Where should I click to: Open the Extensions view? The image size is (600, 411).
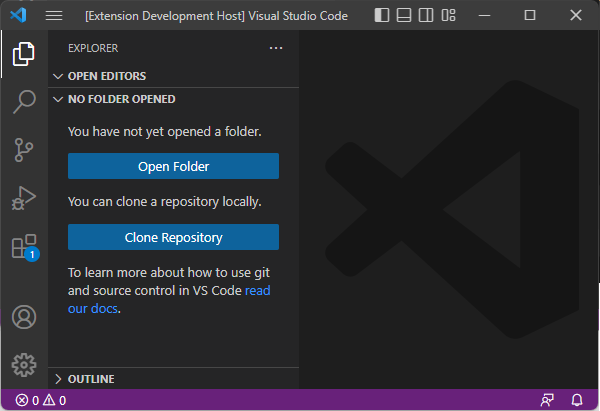tap(24, 247)
